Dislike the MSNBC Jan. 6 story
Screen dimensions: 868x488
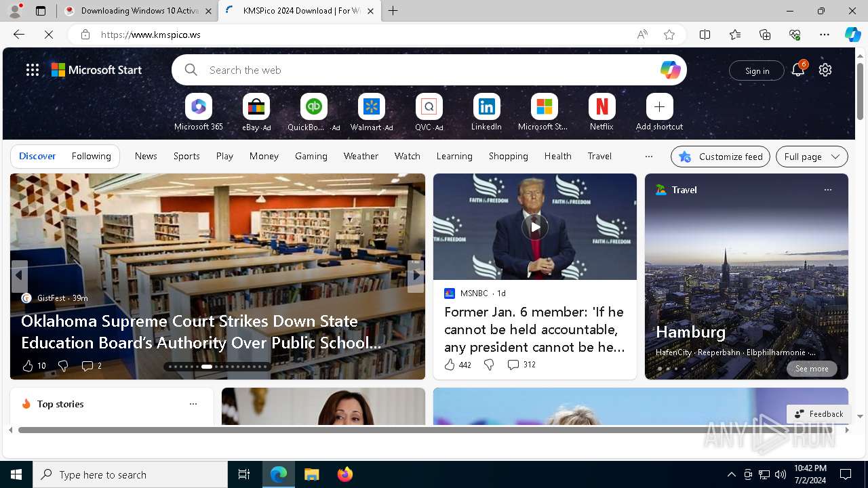(x=489, y=365)
